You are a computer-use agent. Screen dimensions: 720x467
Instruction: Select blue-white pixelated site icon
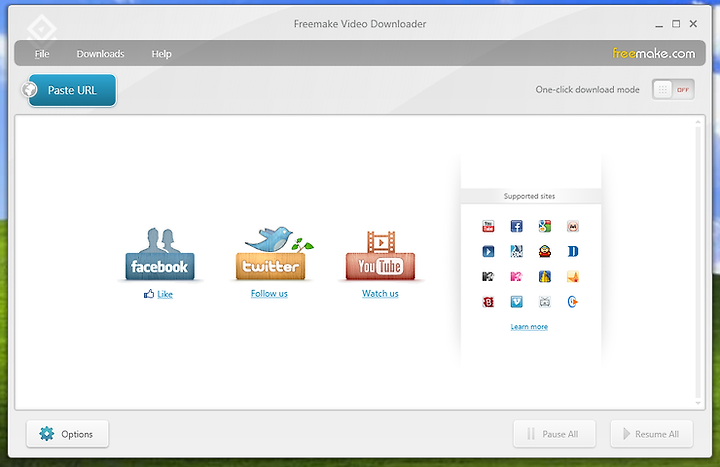[517, 251]
